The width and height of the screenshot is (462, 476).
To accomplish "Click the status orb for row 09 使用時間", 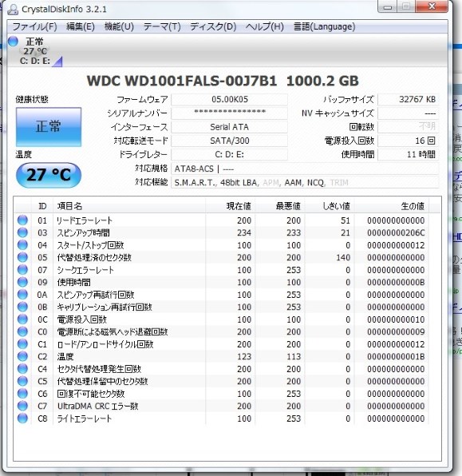I will coord(22,282).
